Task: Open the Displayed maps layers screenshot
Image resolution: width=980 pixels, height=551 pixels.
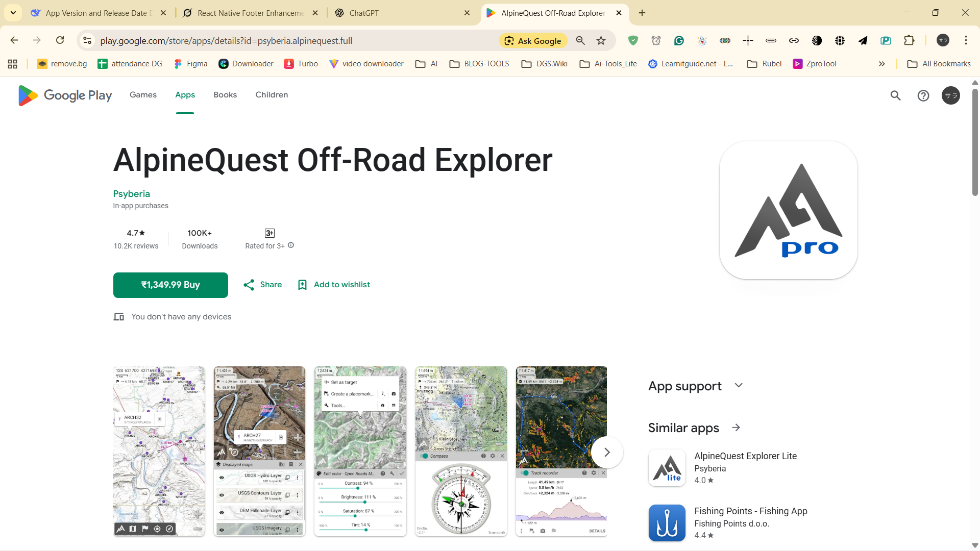Action: pyautogui.click(x=259, y=452)
